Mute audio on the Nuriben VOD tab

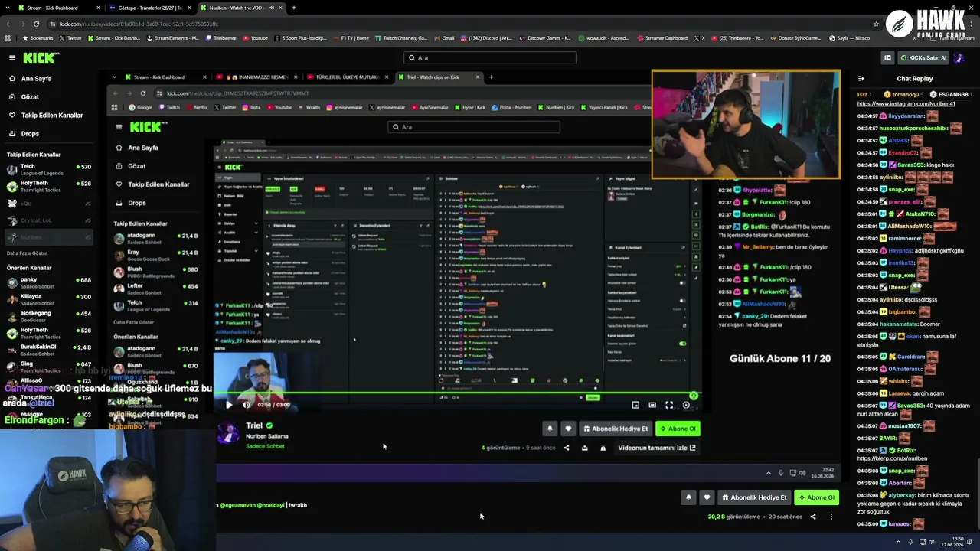(271, 8)
